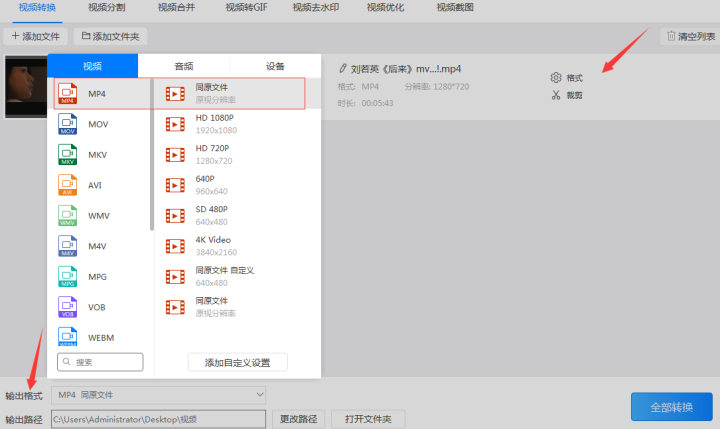720x429 pixels.
Task: Select the 视频 format category tab
Action: (92, 66)
